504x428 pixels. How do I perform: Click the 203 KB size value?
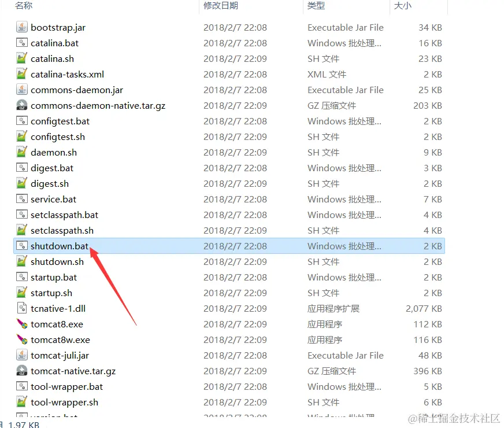click(x=428, y=105)
